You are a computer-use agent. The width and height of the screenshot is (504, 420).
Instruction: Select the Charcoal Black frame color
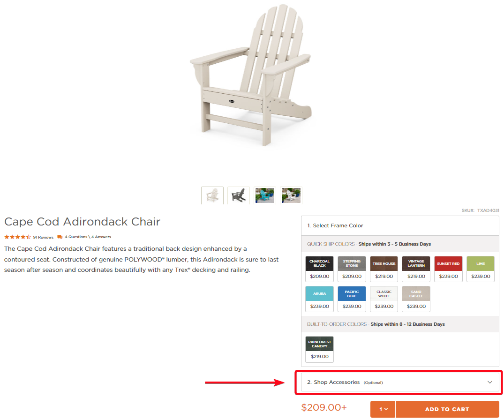[x=319, y=264]
